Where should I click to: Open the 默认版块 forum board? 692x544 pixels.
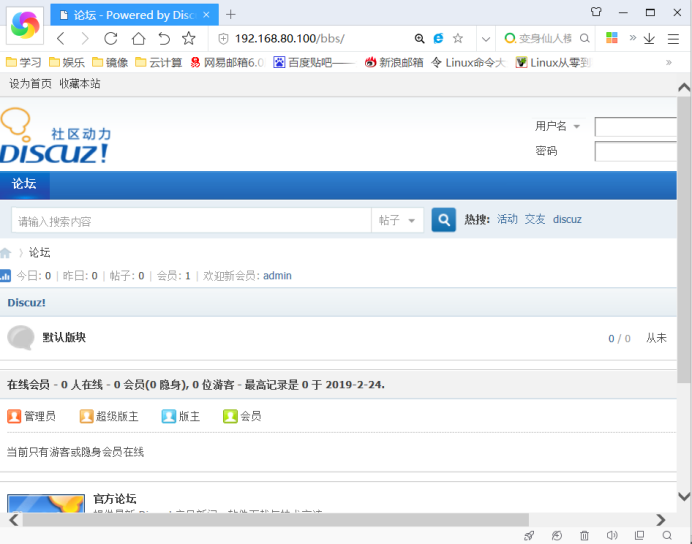64,338
